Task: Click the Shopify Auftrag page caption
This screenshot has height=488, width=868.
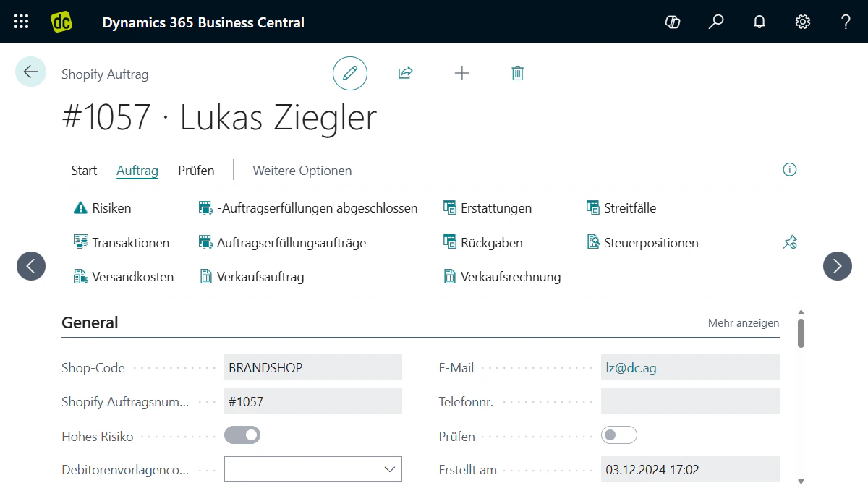Action: coord(105,74)
